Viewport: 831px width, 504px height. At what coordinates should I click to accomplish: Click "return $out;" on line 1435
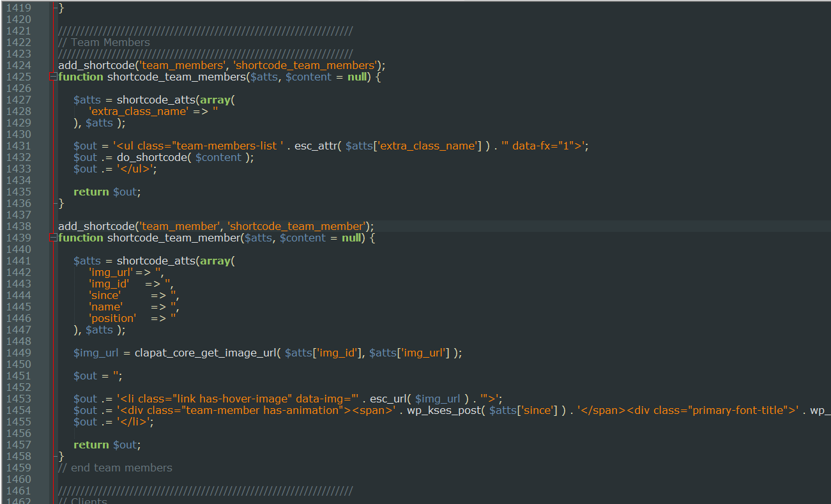point(107,192)
